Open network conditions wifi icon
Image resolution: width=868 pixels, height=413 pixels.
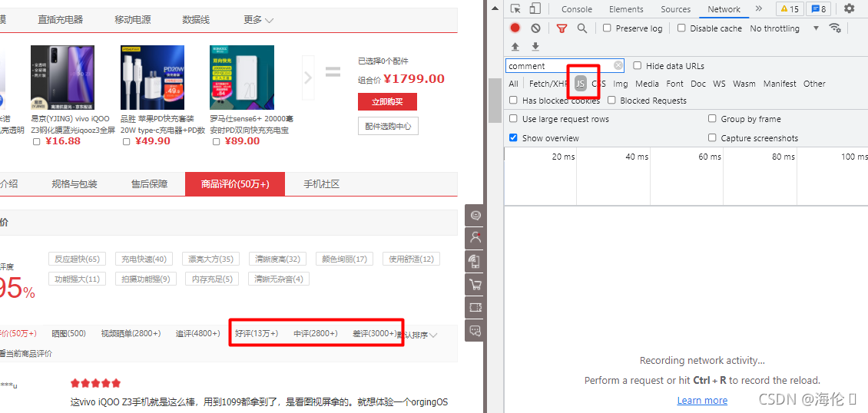pos(835,28)
